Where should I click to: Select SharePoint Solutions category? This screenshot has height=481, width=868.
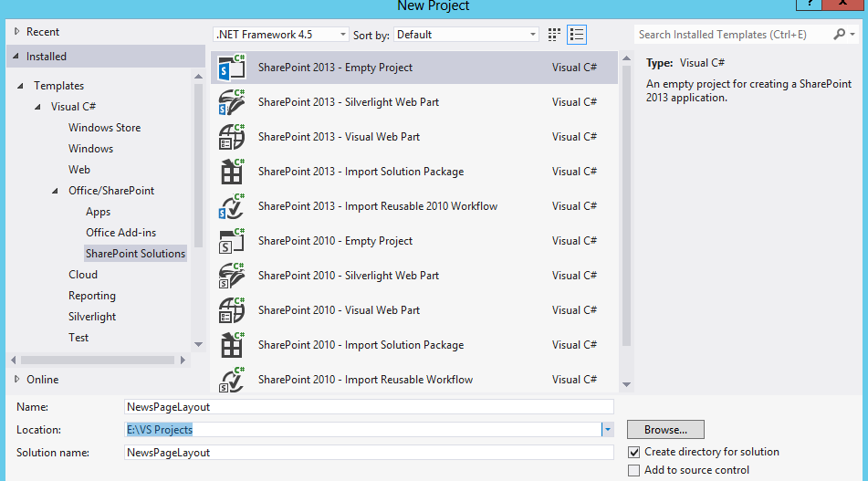point(136,254)
